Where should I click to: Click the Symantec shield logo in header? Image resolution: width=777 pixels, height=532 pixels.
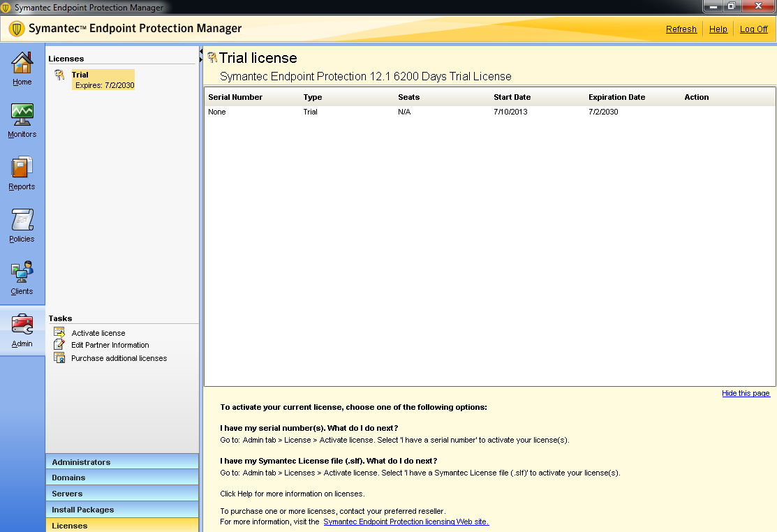point(16,28)
